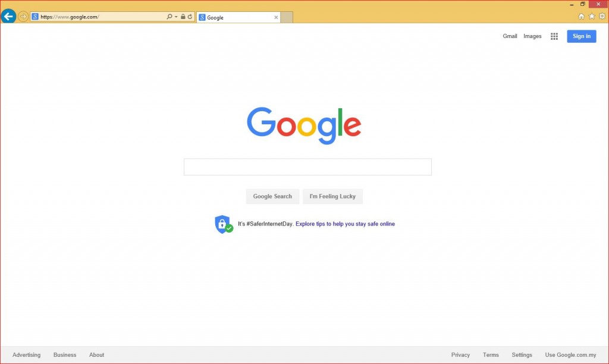Click the Safer Internet Day shield icon

(224, 224)
